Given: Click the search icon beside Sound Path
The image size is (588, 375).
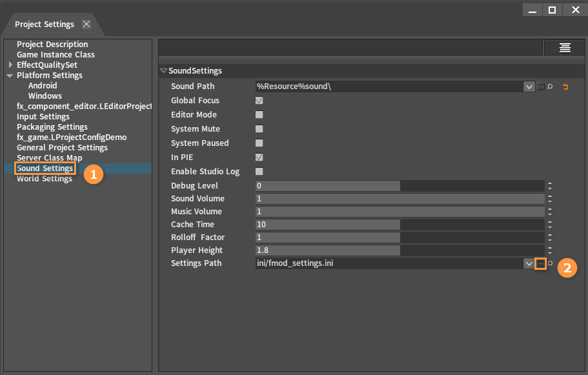Looking at the screenshot, I should [550, 86].
